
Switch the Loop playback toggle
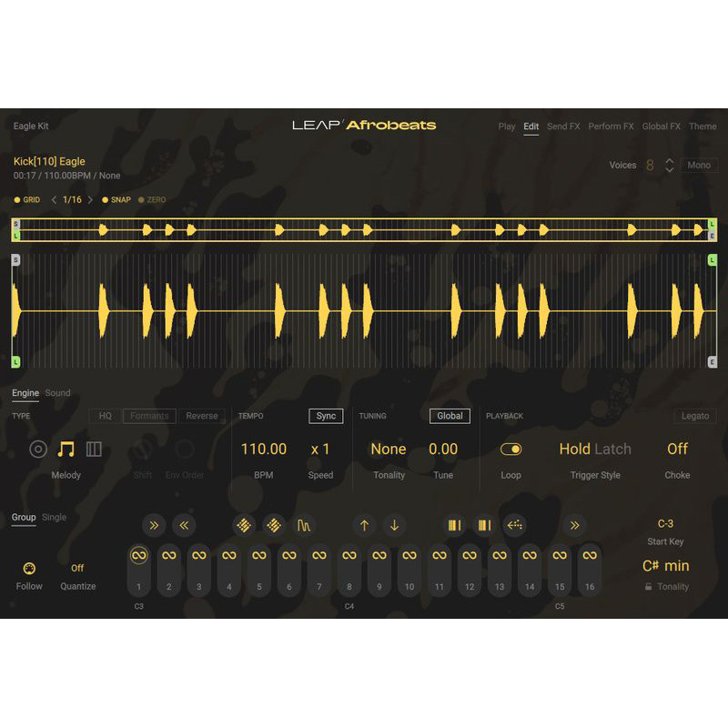[x=511, y=449]
